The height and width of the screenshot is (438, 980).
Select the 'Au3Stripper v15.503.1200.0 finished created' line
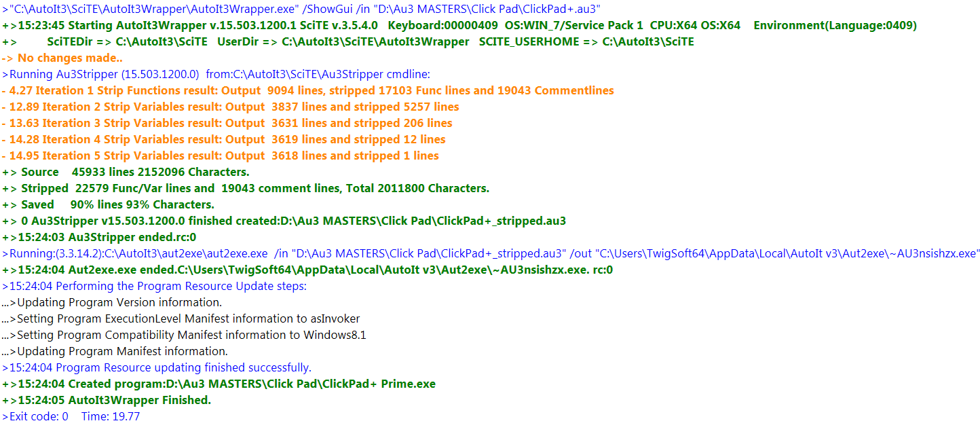point(284,221)
